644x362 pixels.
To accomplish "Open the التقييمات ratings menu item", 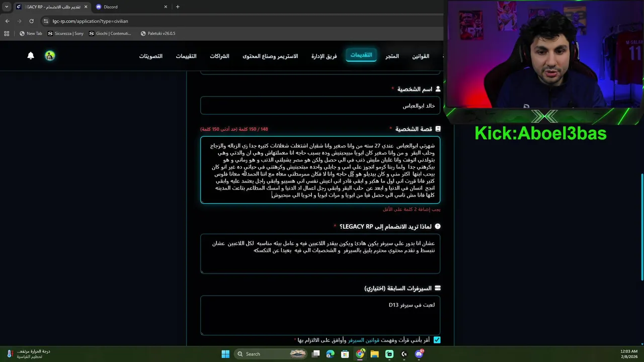I will pos(186,56).
